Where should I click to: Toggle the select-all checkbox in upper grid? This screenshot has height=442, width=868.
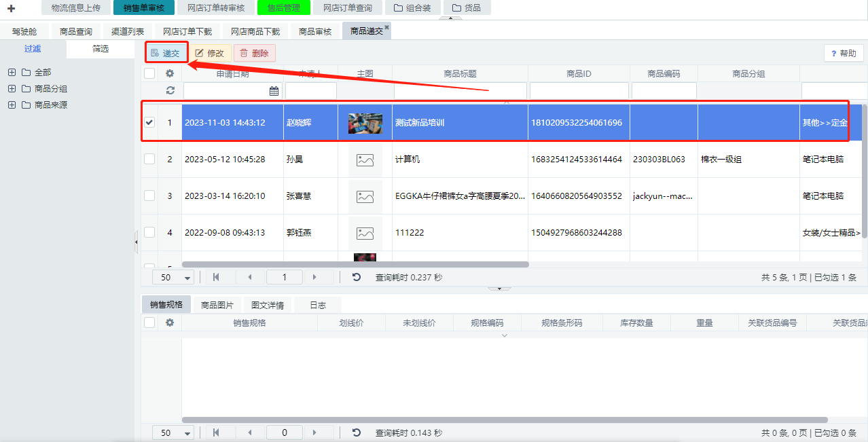(149, 74)
